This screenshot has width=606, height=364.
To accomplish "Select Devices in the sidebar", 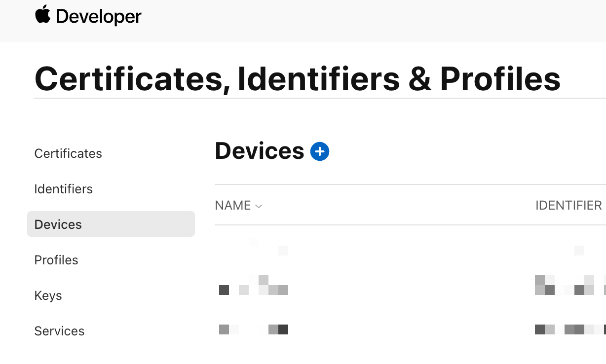I will (x=58, y=224).
